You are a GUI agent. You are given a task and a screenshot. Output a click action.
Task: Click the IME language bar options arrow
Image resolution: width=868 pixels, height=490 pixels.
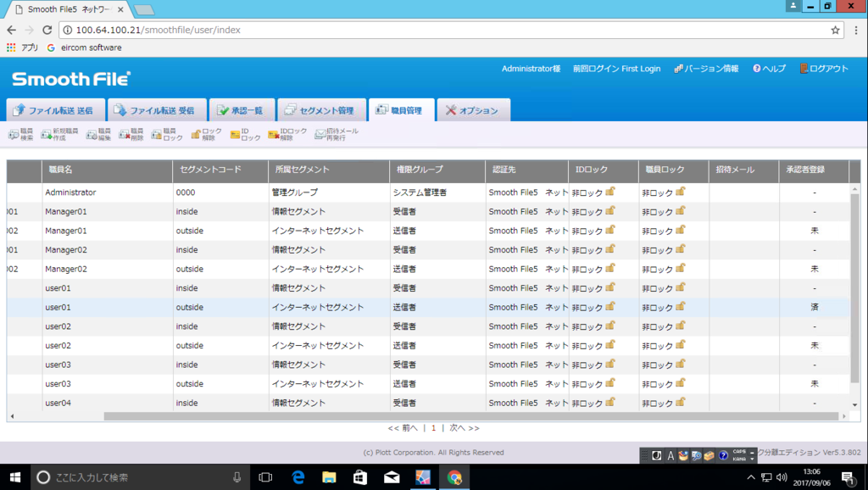752,459
